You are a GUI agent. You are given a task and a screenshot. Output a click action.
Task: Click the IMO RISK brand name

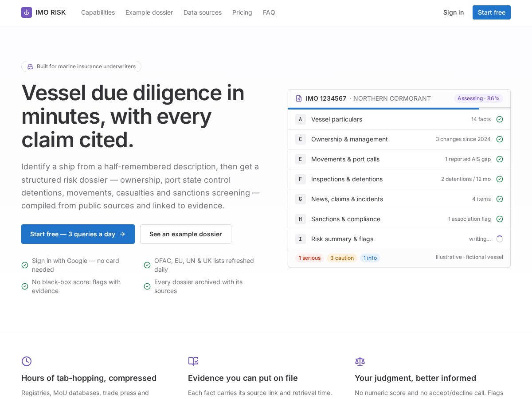pos(51,12)
